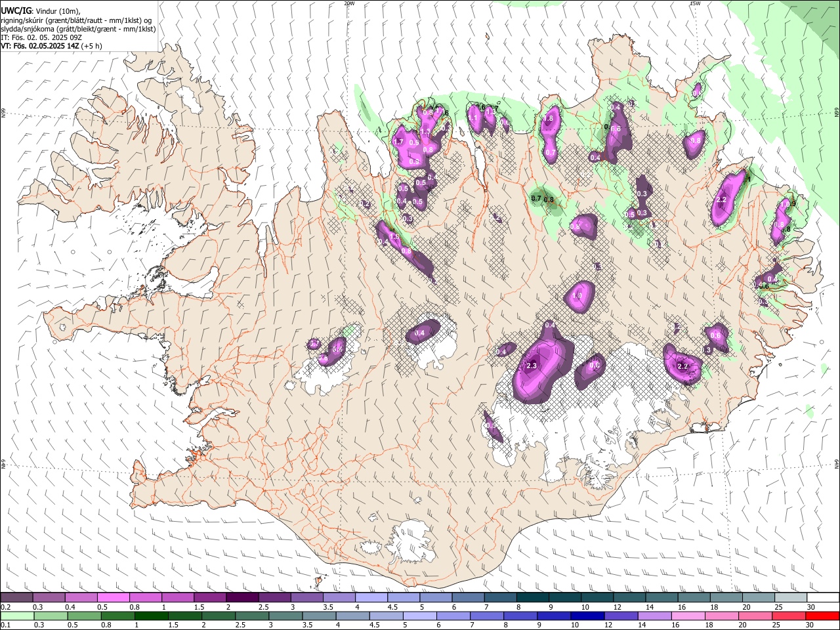840x630 pixels.
Task: Click the light purple 14–16 rain swatch
Action: 655,616
